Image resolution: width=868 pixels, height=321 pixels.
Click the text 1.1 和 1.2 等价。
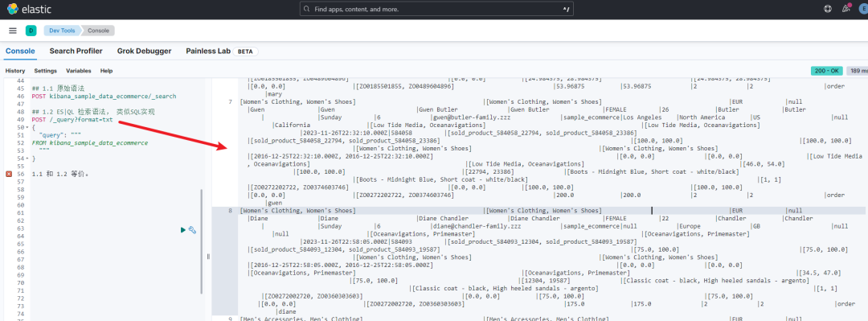click(x=60, y=174)
